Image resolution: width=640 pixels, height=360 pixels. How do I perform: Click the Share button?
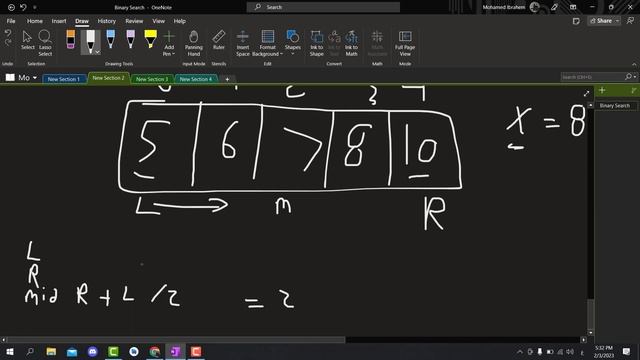601,21
